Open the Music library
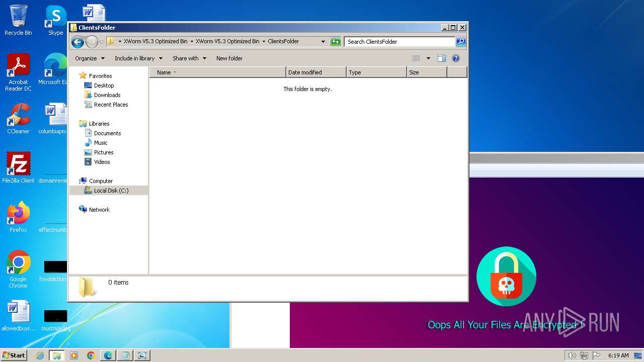The width and height of the screenshot is (644, 362). [101, 143]
